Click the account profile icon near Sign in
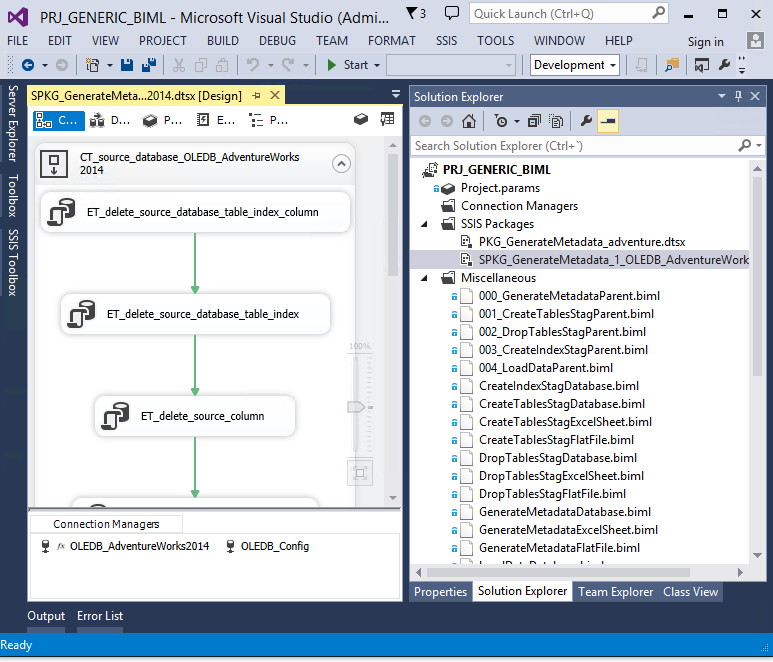773x662 pixels. click(x=755, y=41)
